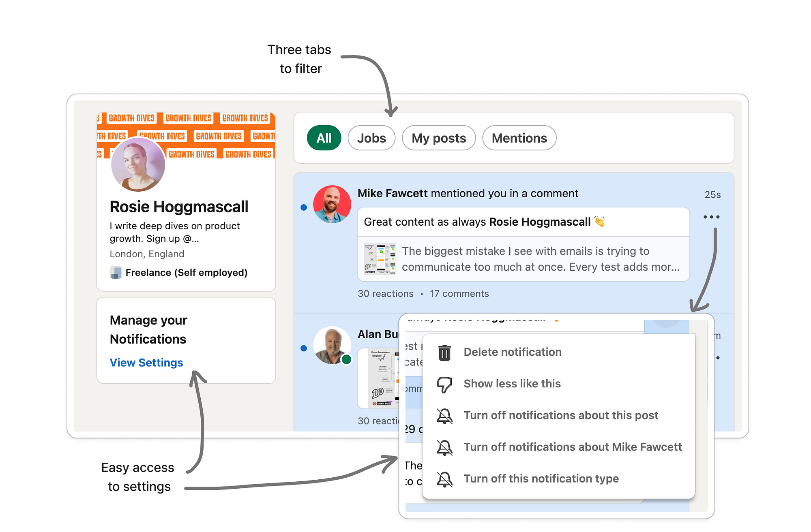
Task: Switch to the Jobs filter tab
Action: tap(371, 138)
